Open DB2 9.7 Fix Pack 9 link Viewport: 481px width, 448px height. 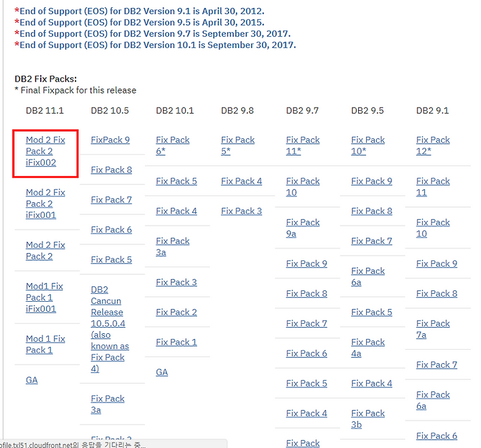[307, 264]
